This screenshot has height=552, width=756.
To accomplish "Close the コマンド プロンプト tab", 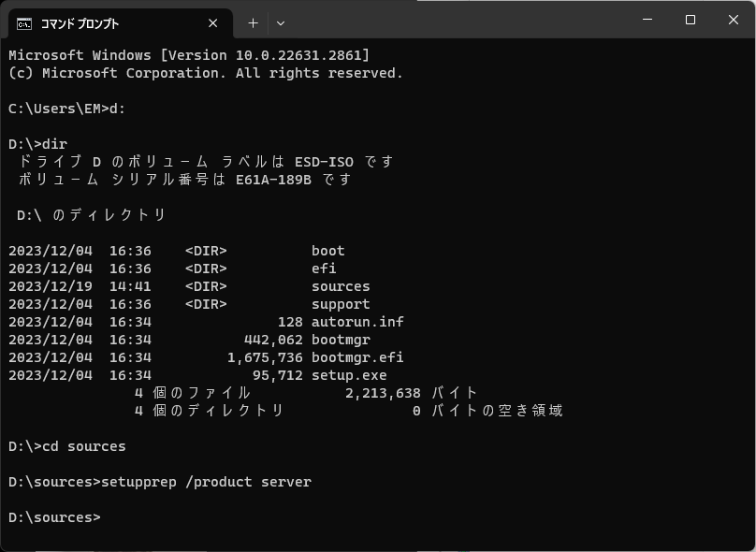I will click(x=212, y=23).
